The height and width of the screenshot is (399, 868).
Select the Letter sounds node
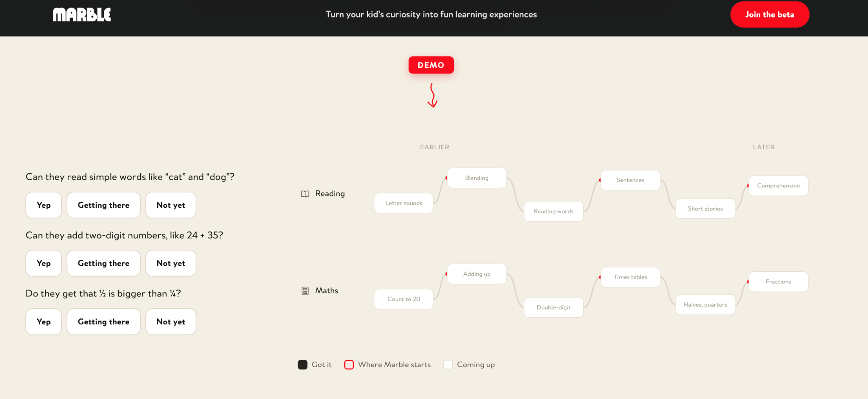(x=404, y=203)
